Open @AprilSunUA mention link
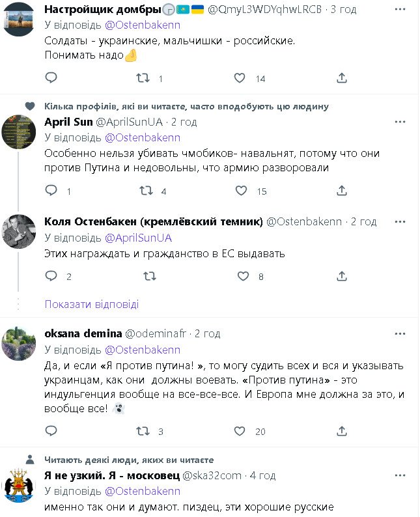The width and height of the screenshot is (420, 517). click(138, 238)
